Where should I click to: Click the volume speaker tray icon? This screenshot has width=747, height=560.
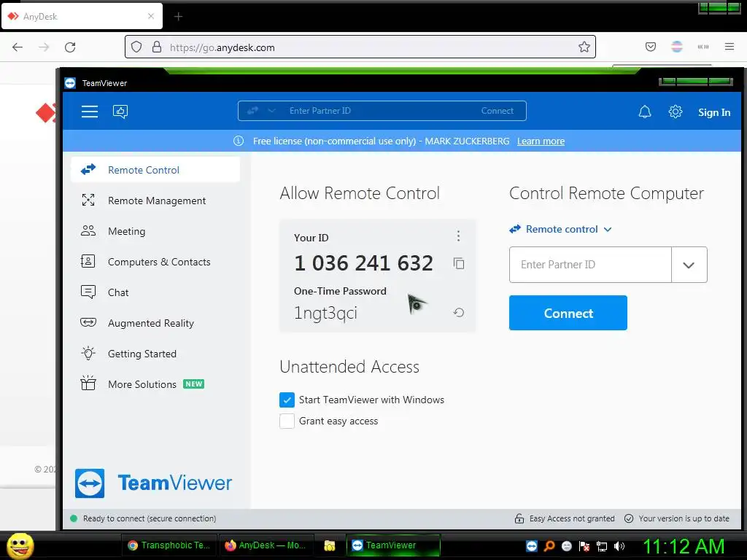pos(619,546)
